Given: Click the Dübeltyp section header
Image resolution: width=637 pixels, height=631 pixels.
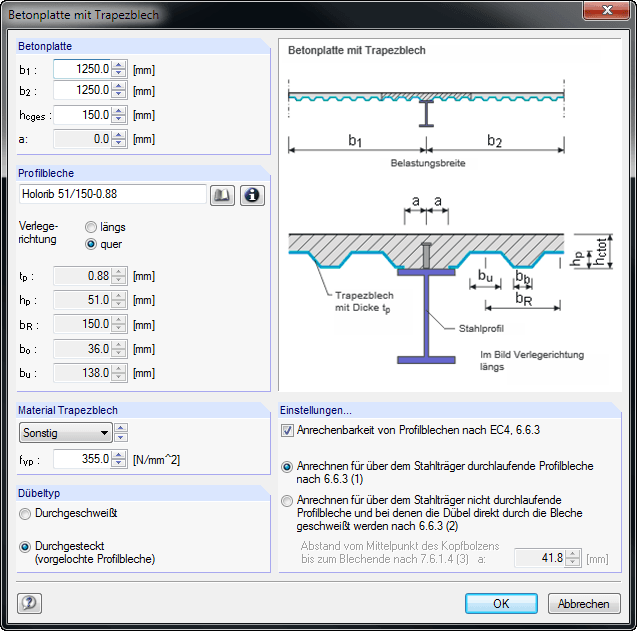Looking at the screenshot, I should coord(143,493).
